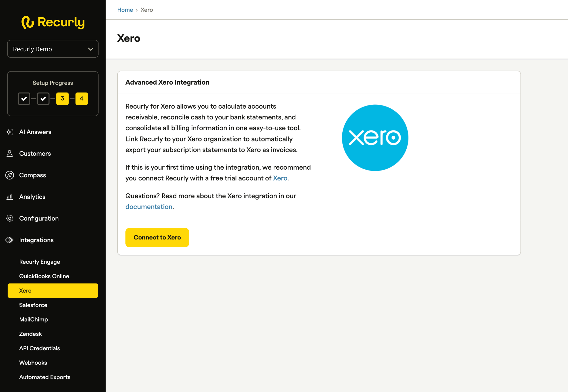
Task: Click the Connect to Xero button
Action: [x=157, y=237]
